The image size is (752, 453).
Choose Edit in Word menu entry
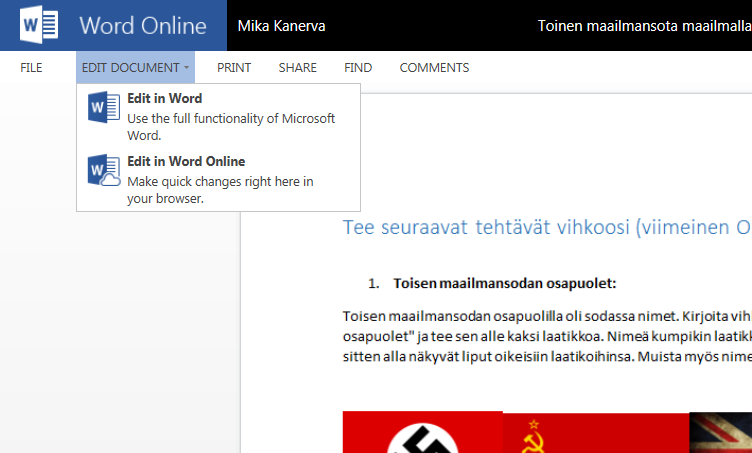(x=218, y=116)
